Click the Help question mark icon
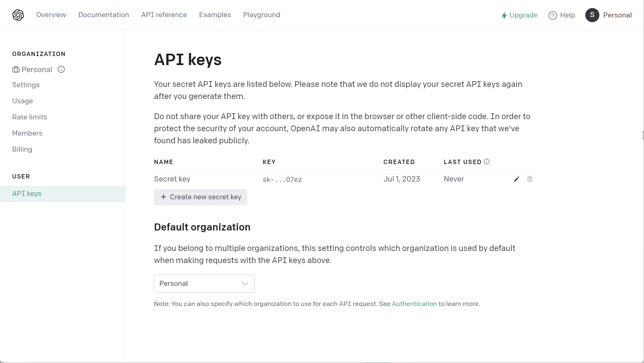Viewport: 644px width, 363px height. (x=552, y=15)
